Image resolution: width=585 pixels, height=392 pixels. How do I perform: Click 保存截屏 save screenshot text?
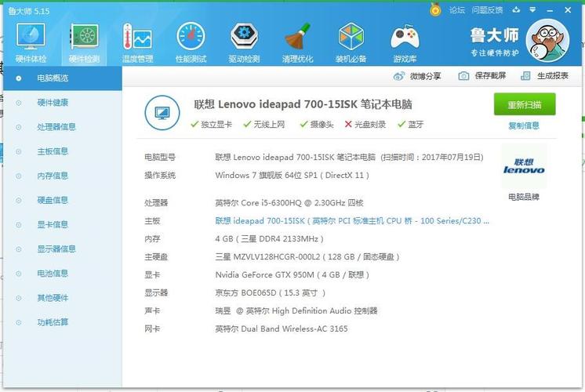[490, 76]
